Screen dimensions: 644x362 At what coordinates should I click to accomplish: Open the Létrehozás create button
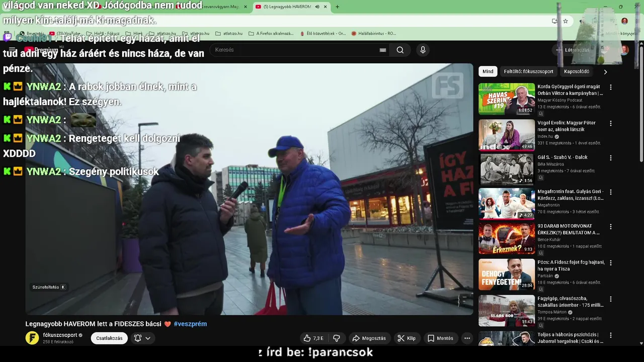point(573,50)
